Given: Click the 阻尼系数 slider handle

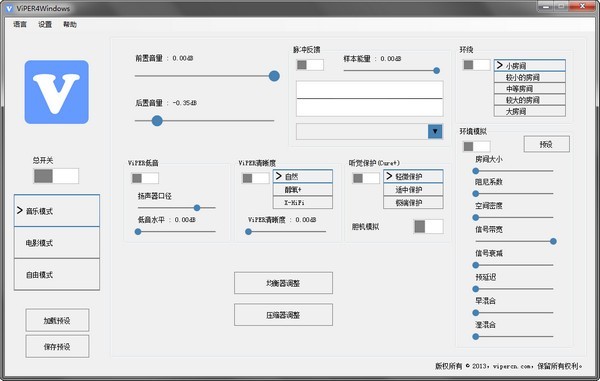Looking at the screenshot, I should tap(476, 194).
